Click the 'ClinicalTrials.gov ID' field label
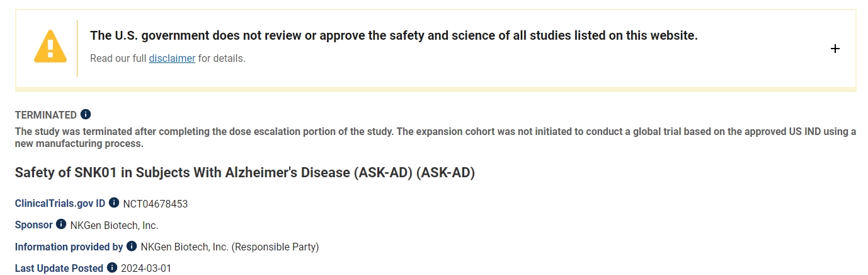Viewport: 868px width, 275px height. 60,203
